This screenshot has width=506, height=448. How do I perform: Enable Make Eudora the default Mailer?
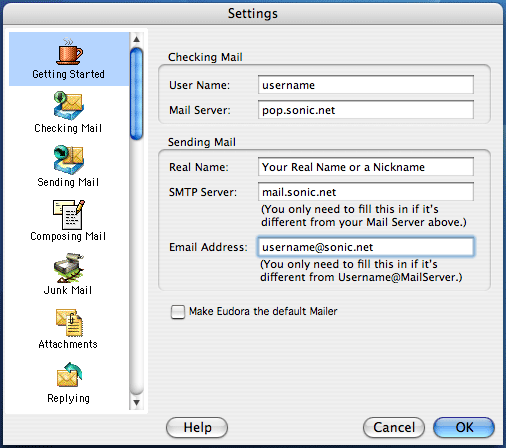click(177, 312)
